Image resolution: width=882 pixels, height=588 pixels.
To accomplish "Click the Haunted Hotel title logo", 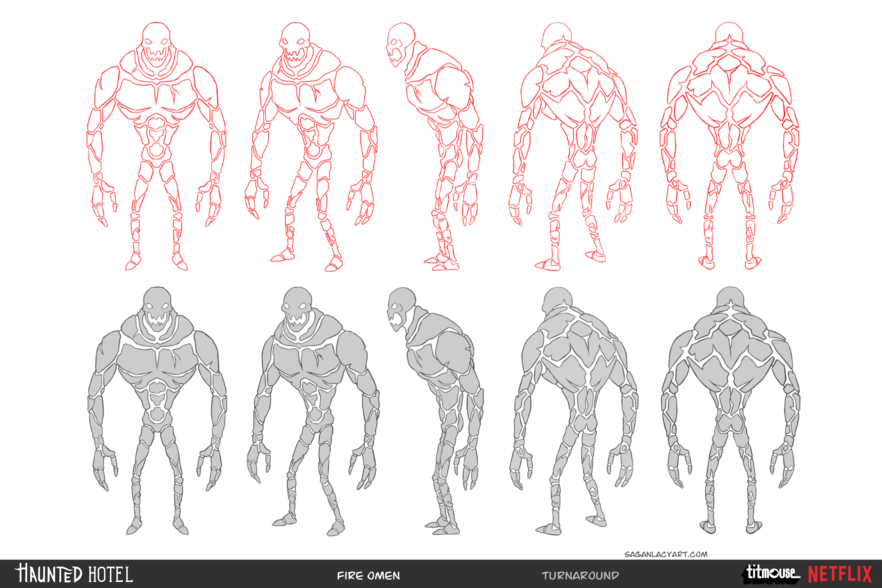I will pyautogui.click(x=74, y=574).
